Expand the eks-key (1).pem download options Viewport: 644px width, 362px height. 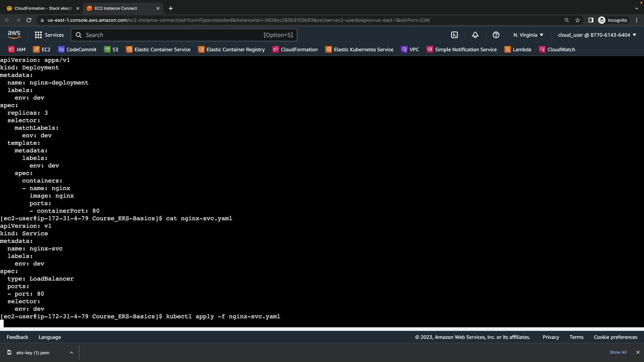(x=71, y=353)
